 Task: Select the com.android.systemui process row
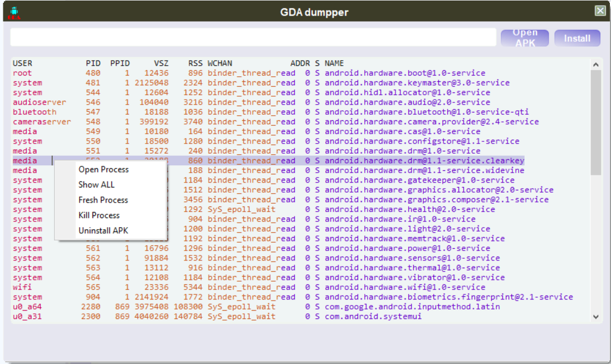pyautogui.click(x=301, y=317)
